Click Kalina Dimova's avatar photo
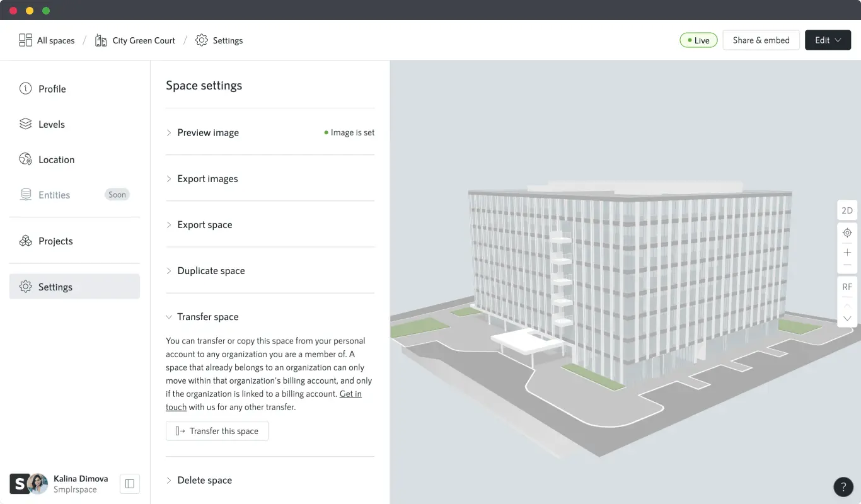The width and height of the screenshot is (861, 504). [38, 484]
